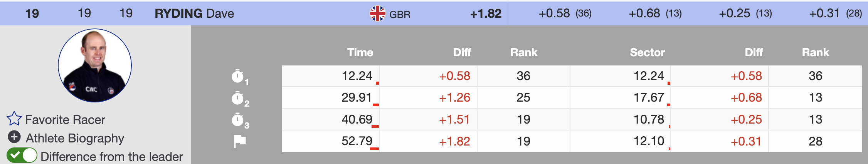
Task: Open Dave Ryding's profile photo
Action: [x=95, y=65]
